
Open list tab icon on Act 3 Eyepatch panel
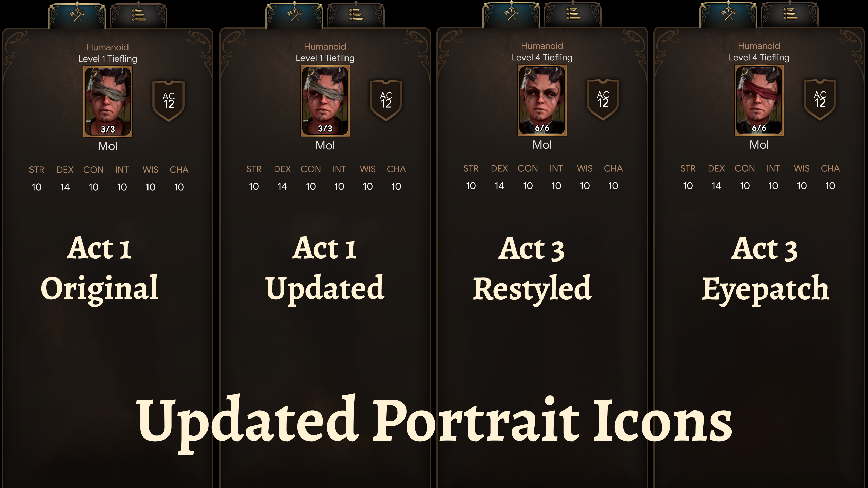790,14
